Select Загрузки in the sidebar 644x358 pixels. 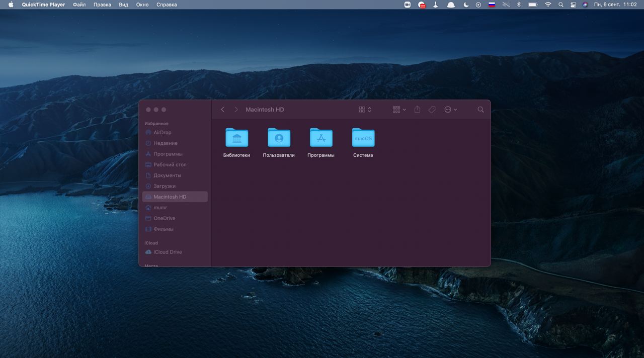164,186
